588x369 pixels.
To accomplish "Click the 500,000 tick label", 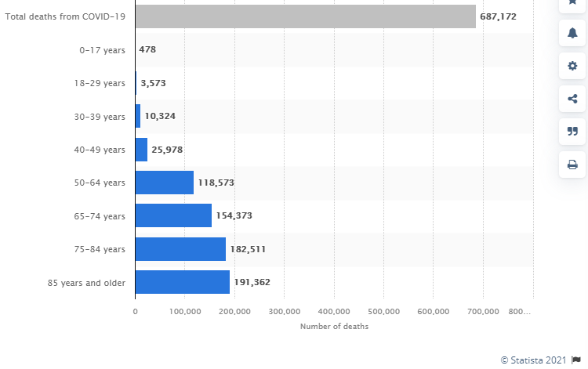I will 383,311.
